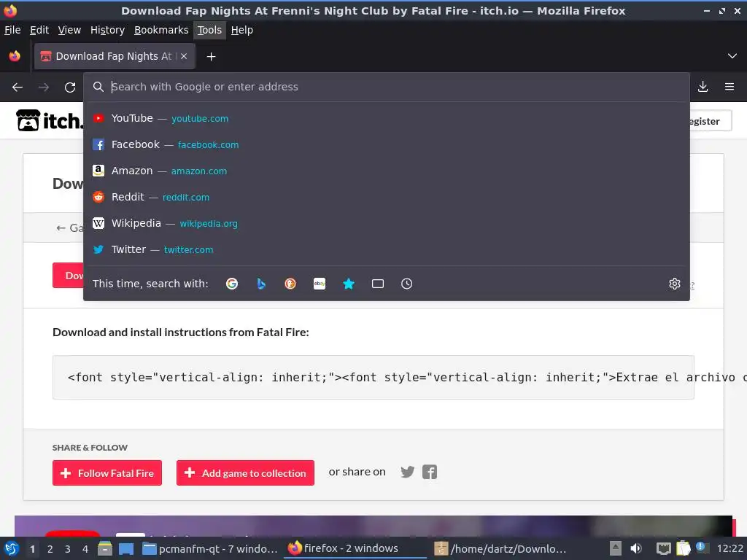
Task: Open the Bookmarks menu
Action: coord(161,30)
